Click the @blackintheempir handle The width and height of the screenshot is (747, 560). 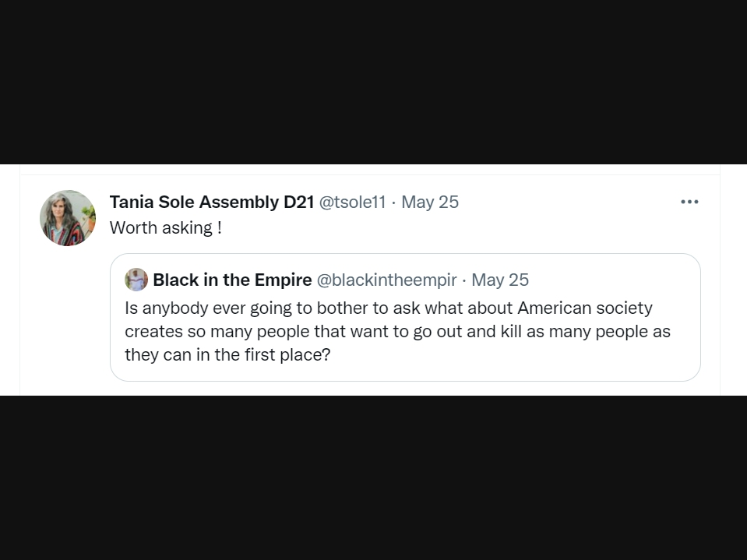point(386,280)
